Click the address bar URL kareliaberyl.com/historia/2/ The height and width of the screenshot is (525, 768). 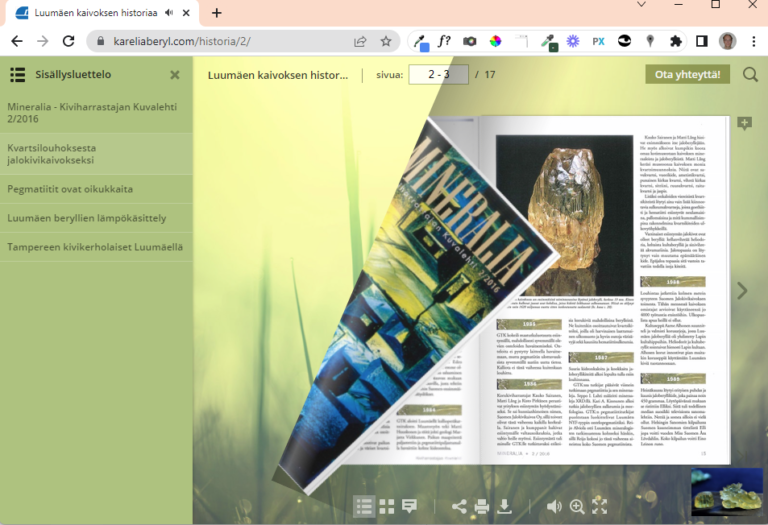[x=182, y=41]
